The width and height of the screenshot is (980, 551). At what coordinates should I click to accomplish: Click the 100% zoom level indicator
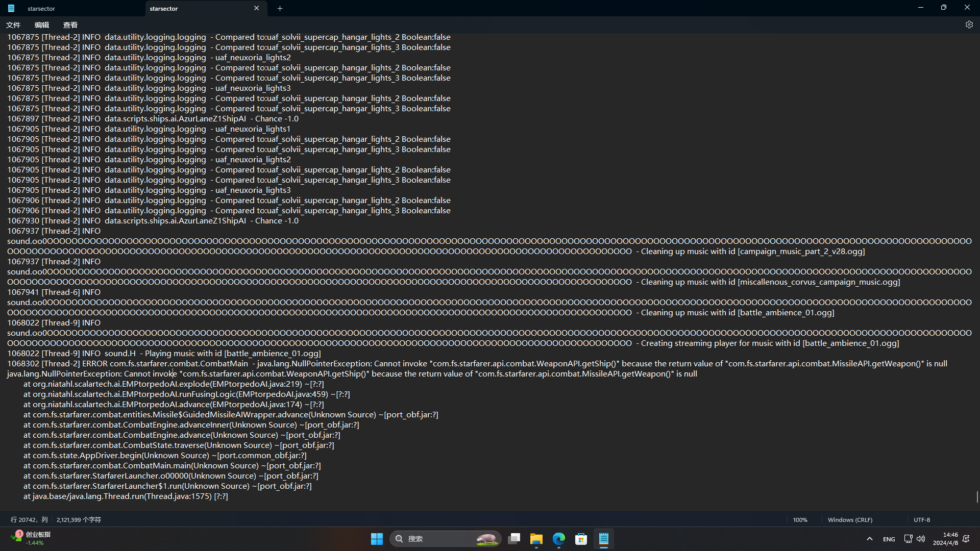coord(800,519)
